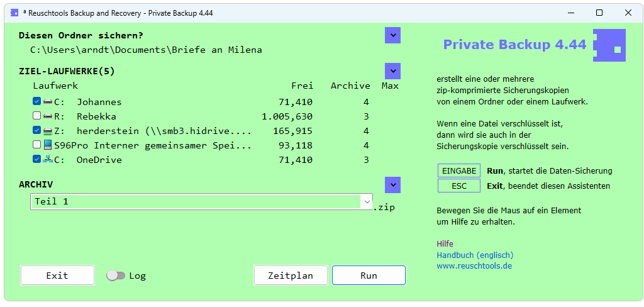Screen dimensions: 644x307
Task: Click the EINGABE key button
Action: point(459,170)
